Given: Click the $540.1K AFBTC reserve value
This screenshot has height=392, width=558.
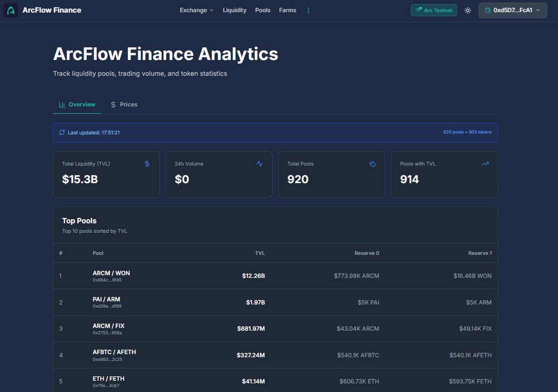Looking at the screenshot, I should (358, 355).
